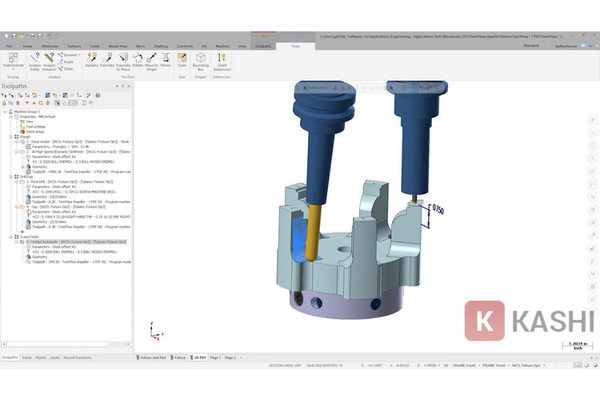The height and width of the screenshot is (400, 600).
Task: Switch to the Model Prep ribbon tab
Action: (x=117, y=46)
